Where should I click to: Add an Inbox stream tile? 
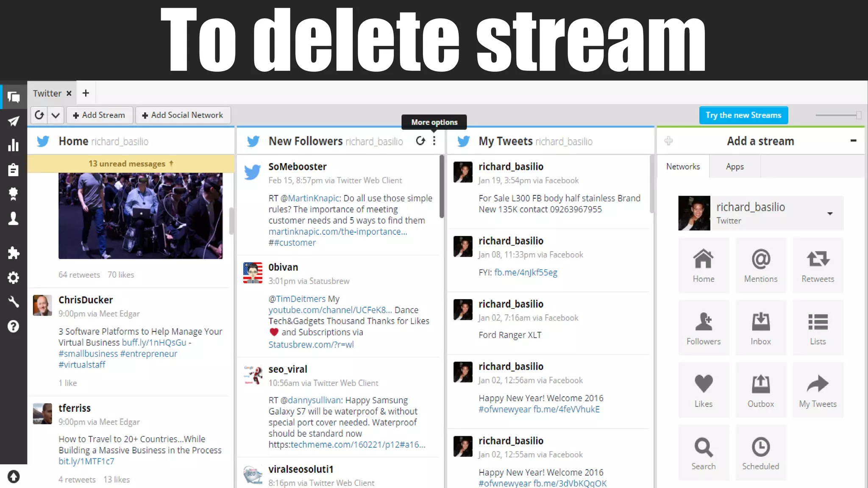click(x=761, y=327)
